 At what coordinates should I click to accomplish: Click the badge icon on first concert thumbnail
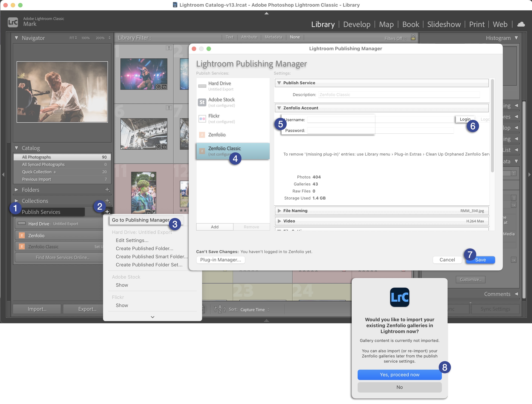(x=161, y=87)
